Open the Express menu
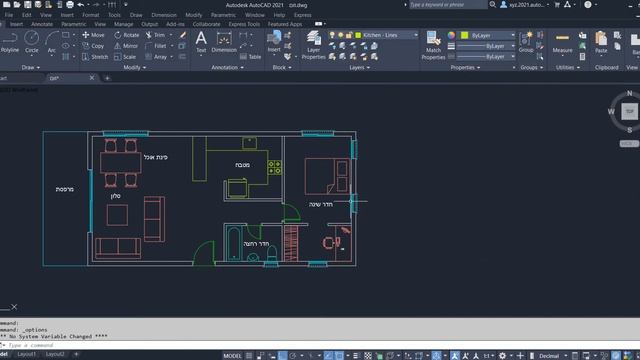Screen dimensions: 640x360 (x=302, y=15)
